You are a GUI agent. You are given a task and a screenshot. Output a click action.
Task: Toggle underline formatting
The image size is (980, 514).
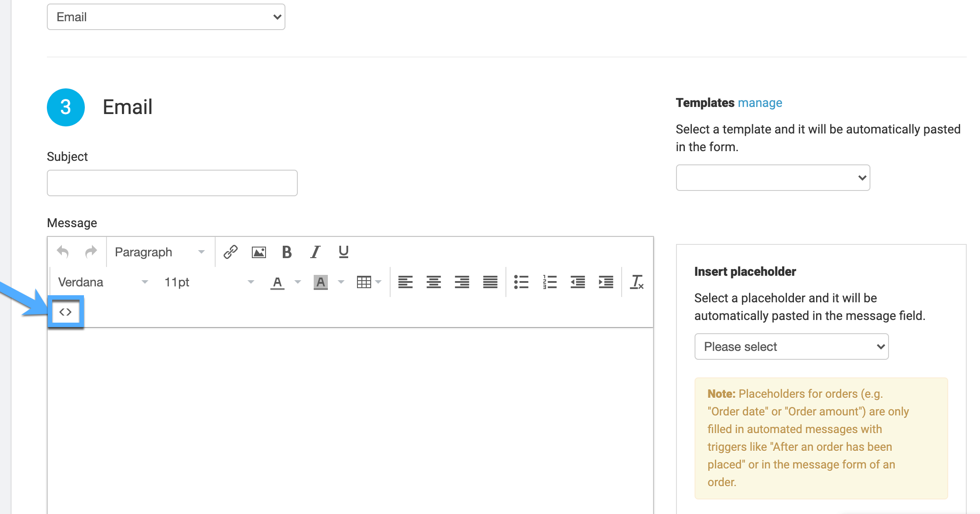tap(343, 252)
